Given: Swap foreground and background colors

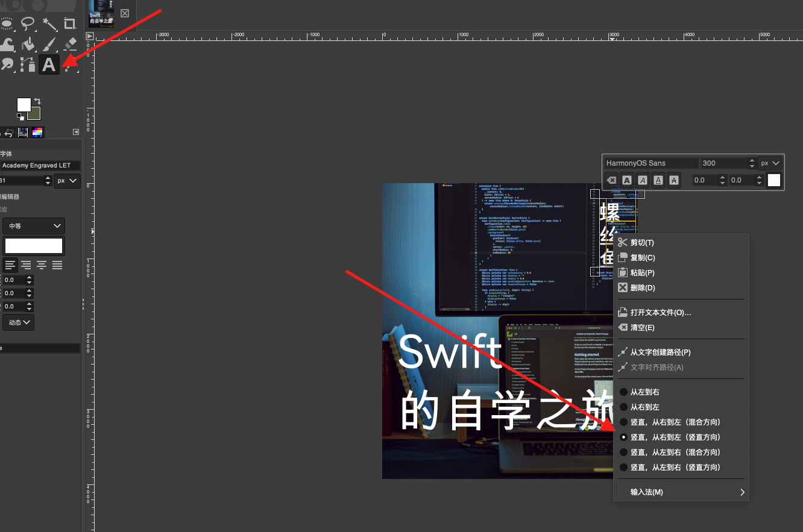Looking at the screenshot, I should click(x=37, y=101).
